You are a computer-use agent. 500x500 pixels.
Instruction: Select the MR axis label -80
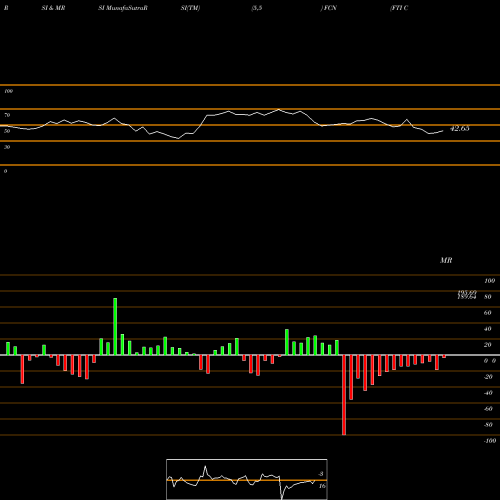[x=488, y=425]
